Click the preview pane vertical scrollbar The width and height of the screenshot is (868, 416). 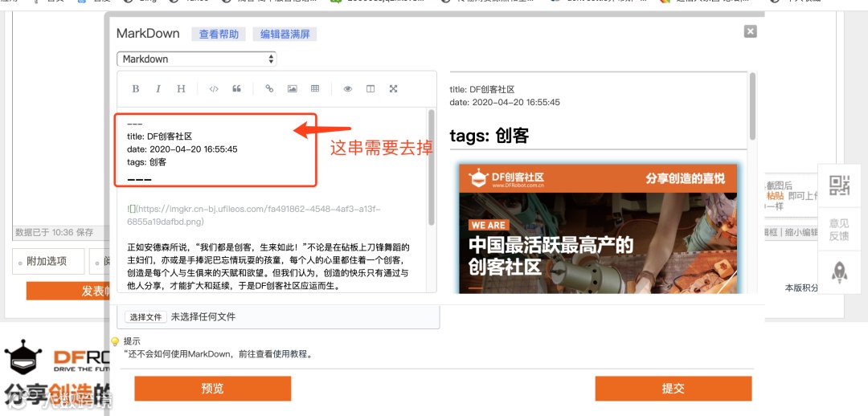pos(752,106)
